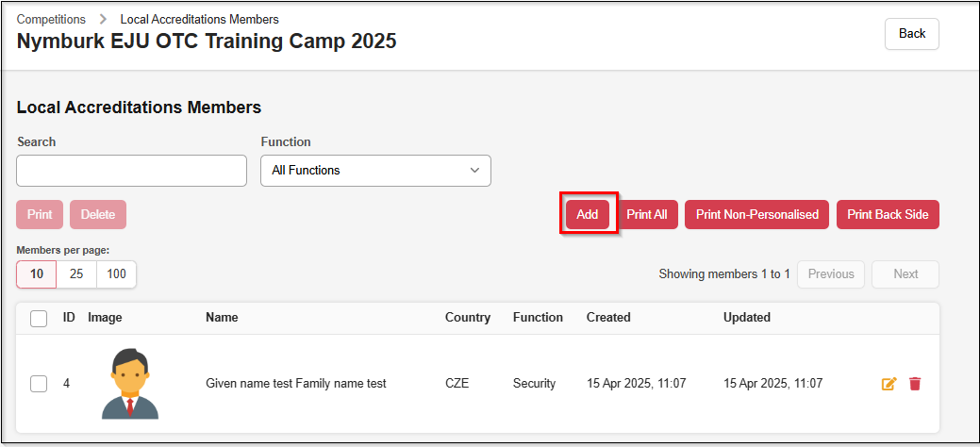This screenshot has width=980, height=447.
Task: Click Print Non-Personalised button
Action: pos(757,215)
